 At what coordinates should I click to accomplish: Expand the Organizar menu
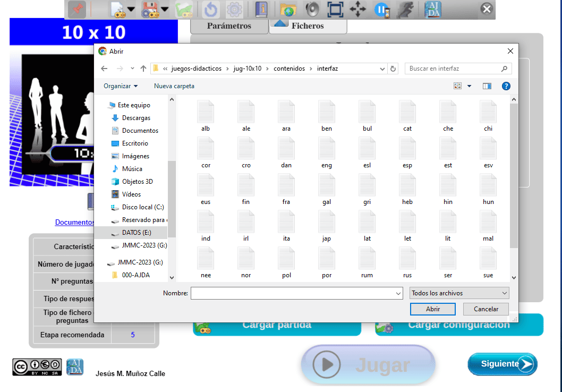(121, 86)
